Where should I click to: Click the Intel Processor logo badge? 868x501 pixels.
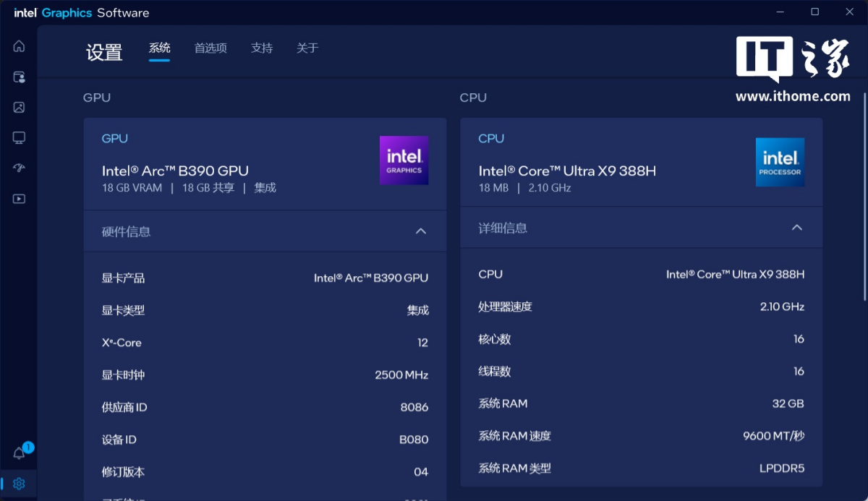tap(780, 162)
